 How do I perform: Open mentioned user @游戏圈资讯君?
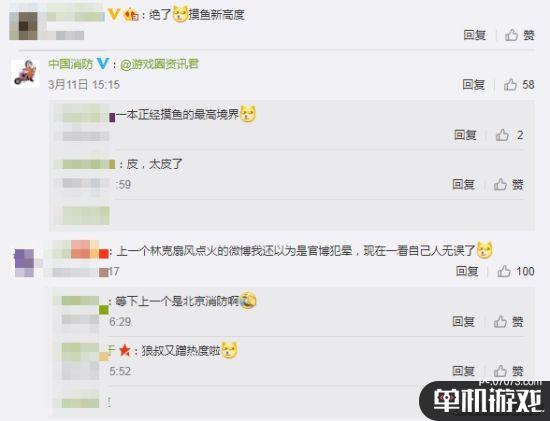pos(160,64)
